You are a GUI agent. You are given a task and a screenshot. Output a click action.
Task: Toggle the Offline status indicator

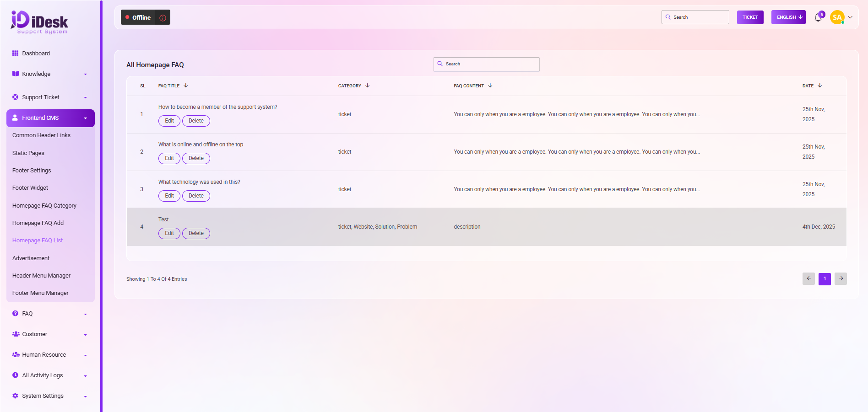pos(138,17)
